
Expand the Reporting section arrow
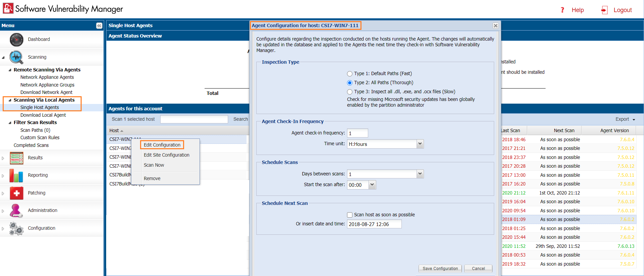[x=3, y=176]
